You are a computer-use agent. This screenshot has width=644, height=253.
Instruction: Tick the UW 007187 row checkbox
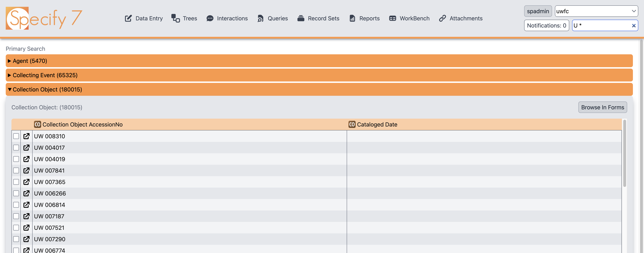click(16, 216)
